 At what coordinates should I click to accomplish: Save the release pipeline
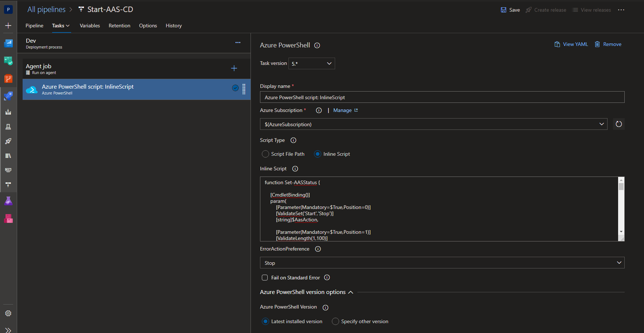tap(510, 10)
